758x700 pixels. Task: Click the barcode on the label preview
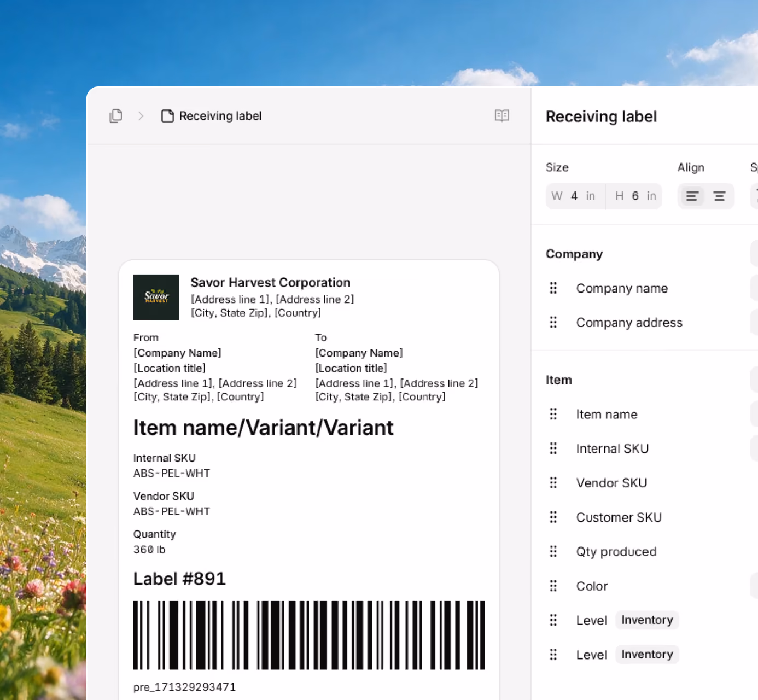(x=309, y=635)
